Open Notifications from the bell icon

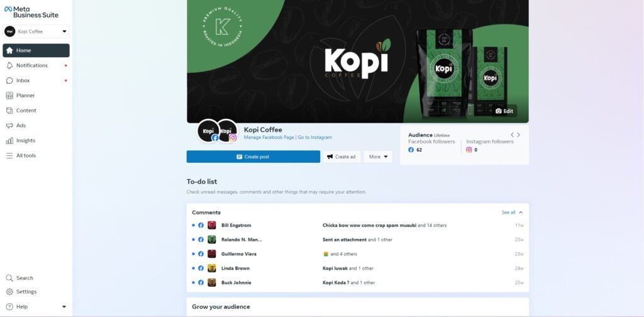pos(9,65)
